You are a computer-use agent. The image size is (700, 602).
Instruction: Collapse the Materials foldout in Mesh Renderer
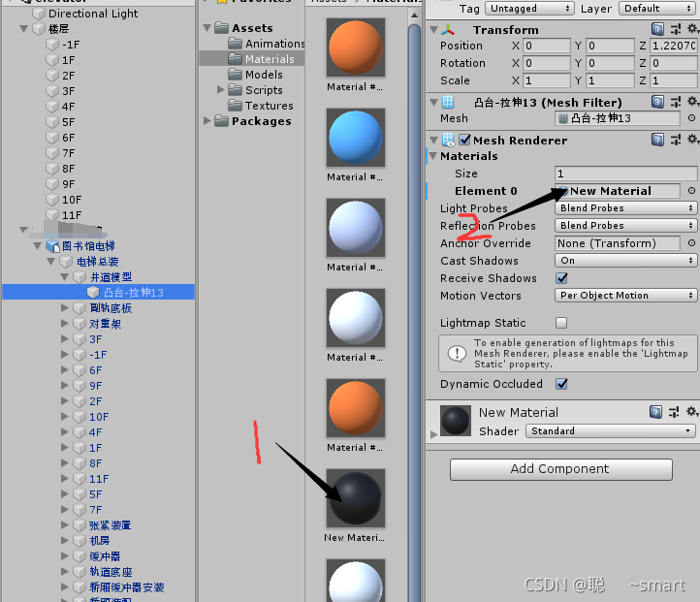point(433,156)
